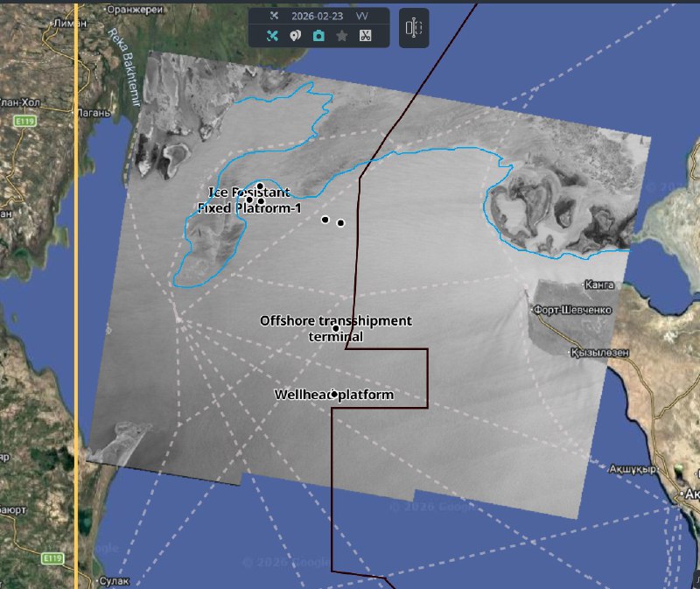Click the map pin markers icon
Viewport: 700px width, 589px height.
pyautogui.click(x=296, y=36)
